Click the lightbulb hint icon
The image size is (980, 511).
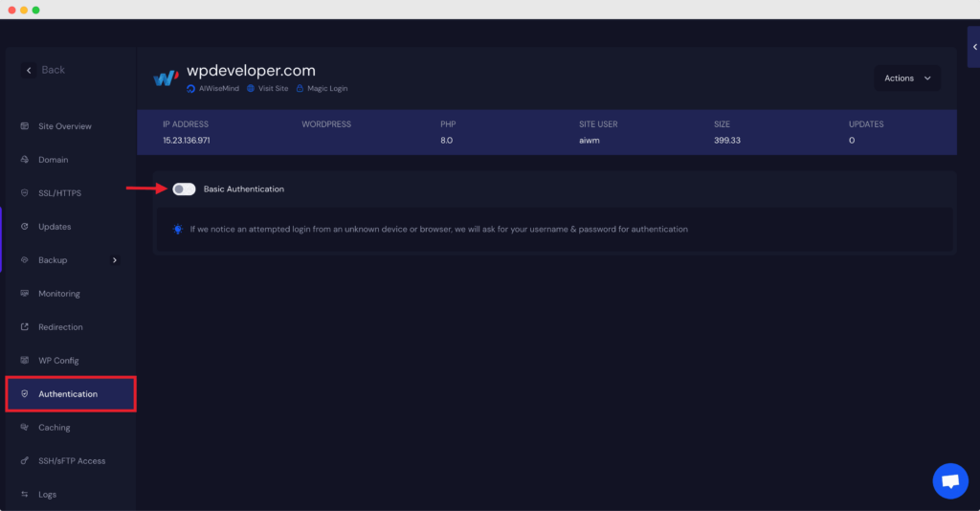coord(177,230)
